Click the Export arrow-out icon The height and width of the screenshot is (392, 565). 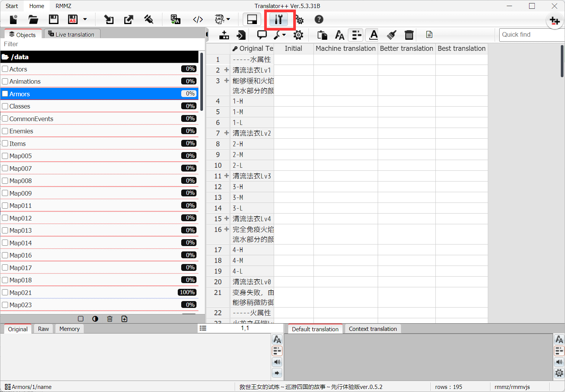coord(129,19)
